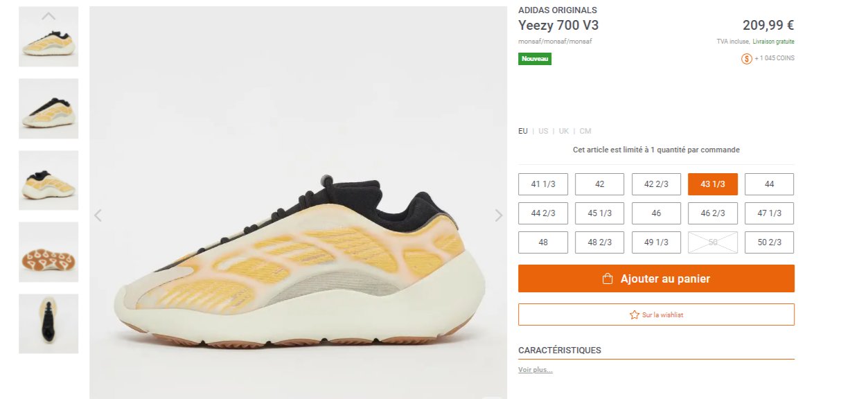This screenshot has width=868, height=399.
Task: Select size 41 1/3
Action: 543,184
